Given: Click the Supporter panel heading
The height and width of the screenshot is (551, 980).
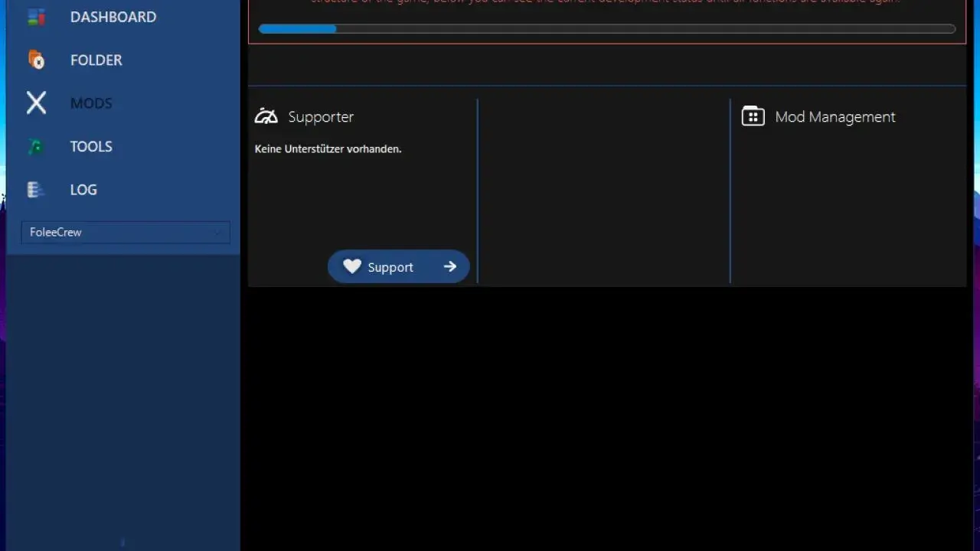Looking at the screenshot, I should [321, 117].
